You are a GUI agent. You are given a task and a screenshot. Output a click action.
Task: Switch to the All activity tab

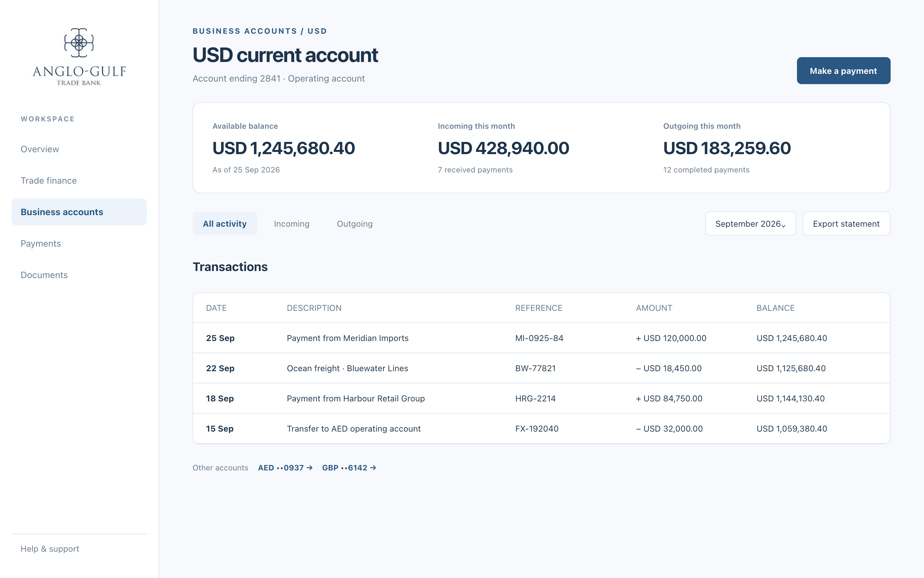point(225,223)
